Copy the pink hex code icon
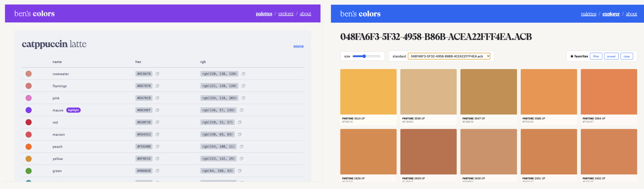 point(157,98)
